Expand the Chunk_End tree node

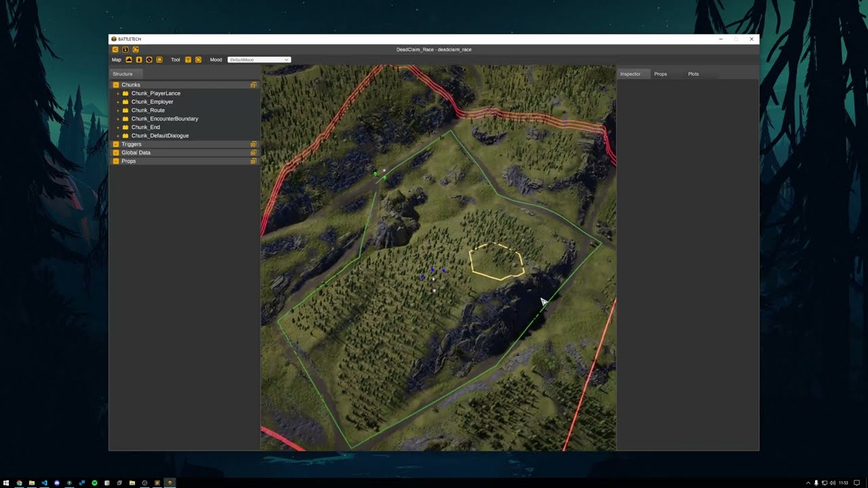pyautogui.click(x=118, y=127)
